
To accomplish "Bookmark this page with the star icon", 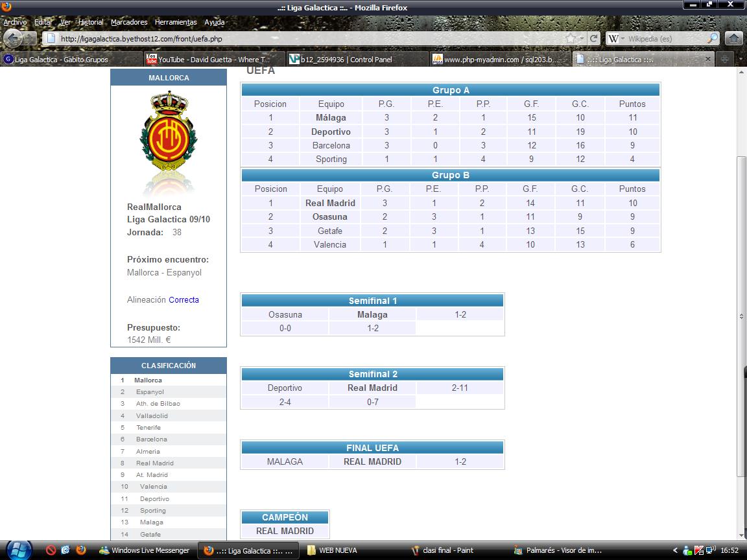I will [x=570, y=39].
